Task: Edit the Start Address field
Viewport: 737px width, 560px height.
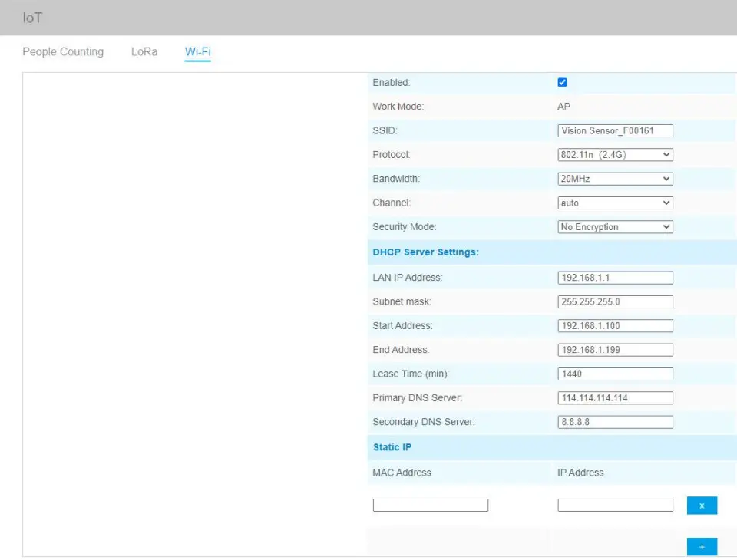Action: coord(615,326)
